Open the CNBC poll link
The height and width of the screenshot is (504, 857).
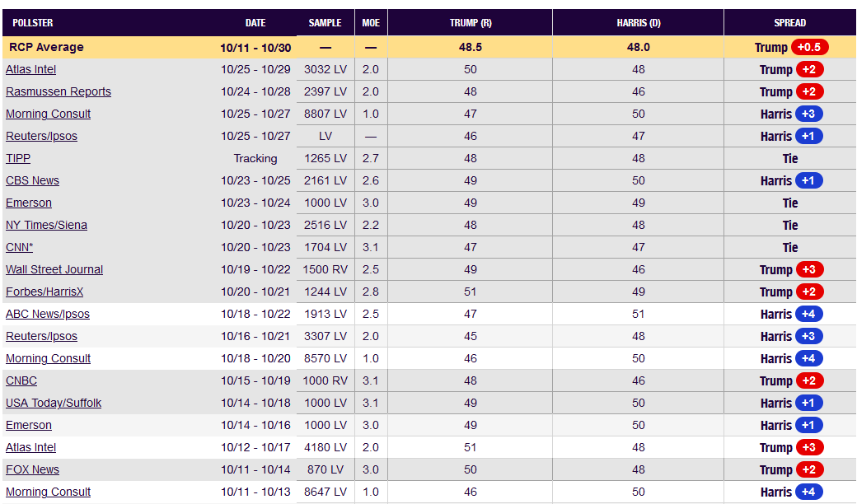click(x=21, y=380)
